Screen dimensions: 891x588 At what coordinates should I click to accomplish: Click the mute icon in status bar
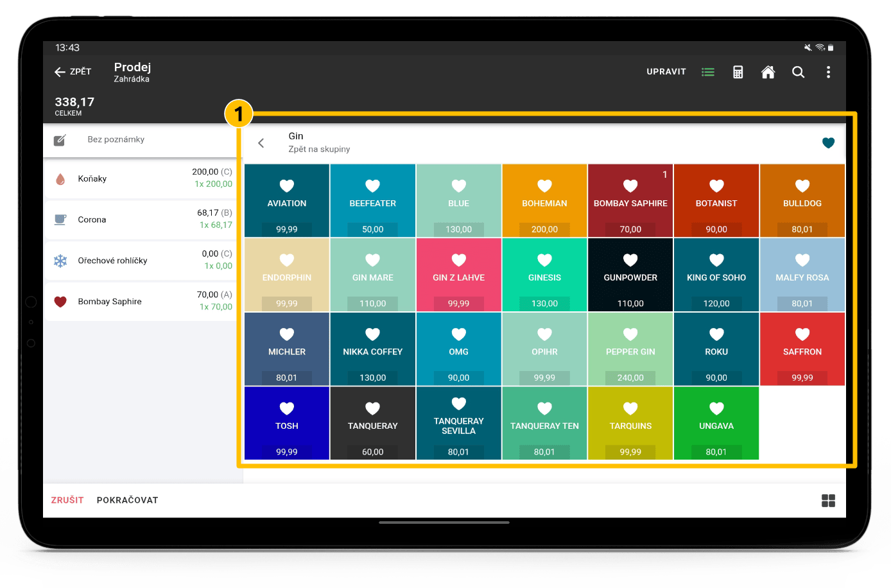click(808, 48)
